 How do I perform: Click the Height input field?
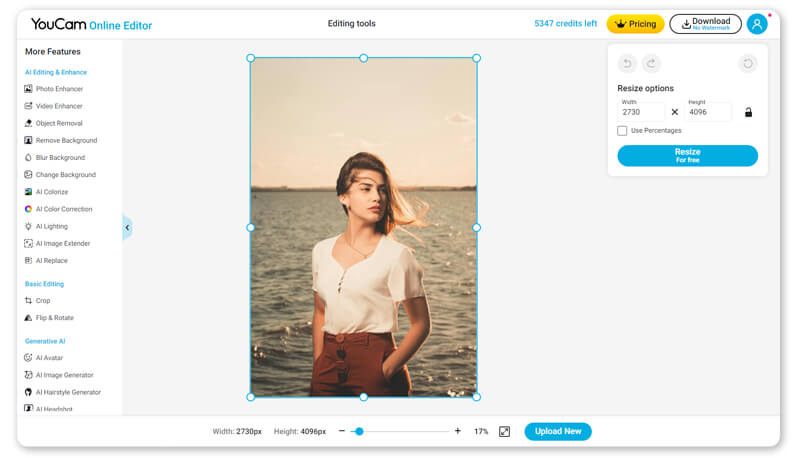709,112
